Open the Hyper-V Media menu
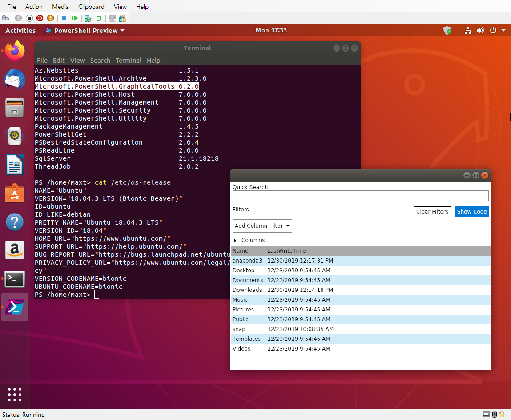Viewport: 511px width, 420px height. [x=60, y=7]
